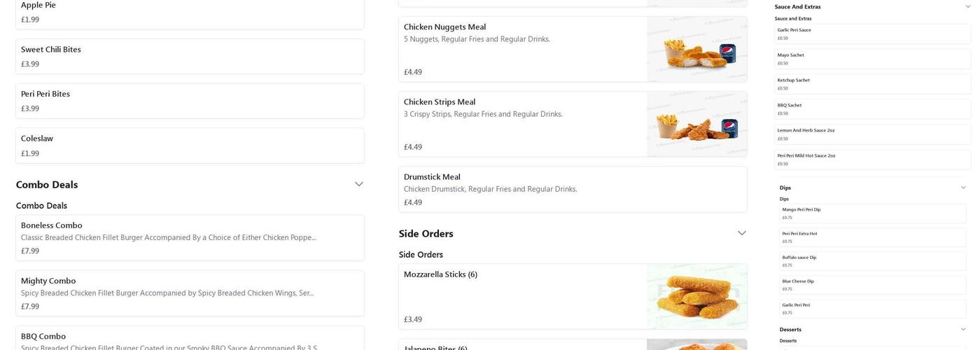Add Sweet Chili Bites for £3.99
This screenshot has height=350, width=980.
[x=190, y=56]
